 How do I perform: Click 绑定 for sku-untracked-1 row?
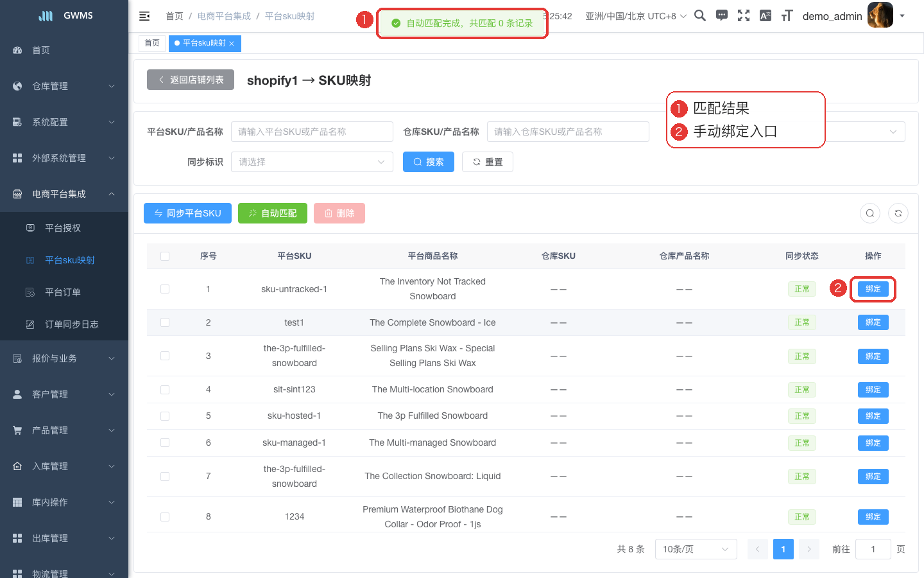tap(873, 289)
